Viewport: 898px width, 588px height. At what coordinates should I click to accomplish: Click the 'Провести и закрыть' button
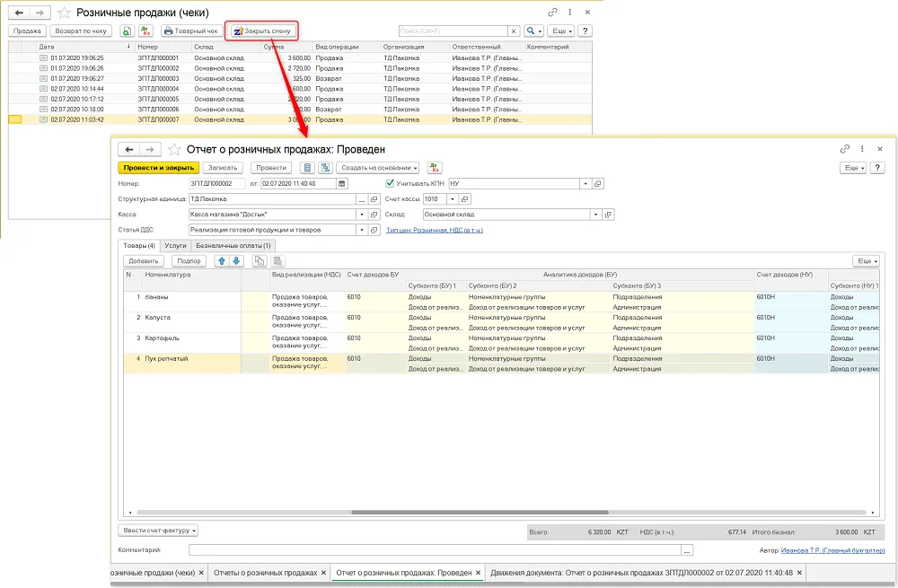pyautogui.click(x=159, y=168)
